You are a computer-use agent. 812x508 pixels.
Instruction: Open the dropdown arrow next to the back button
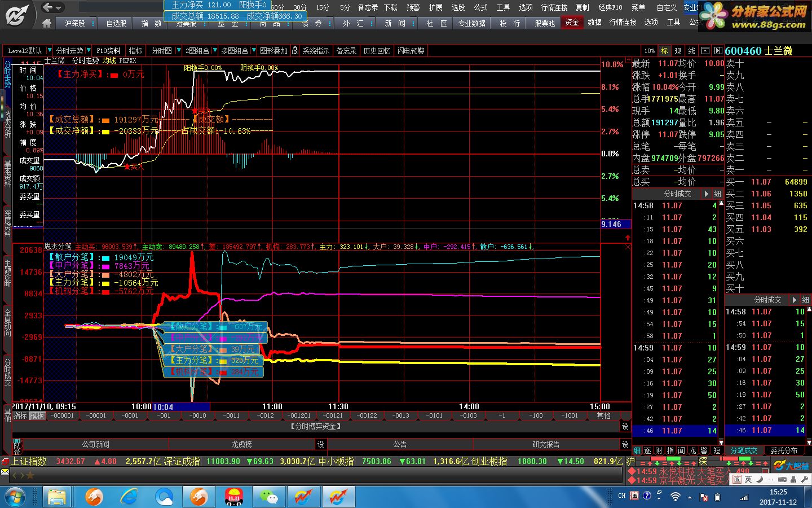point(59,8)
